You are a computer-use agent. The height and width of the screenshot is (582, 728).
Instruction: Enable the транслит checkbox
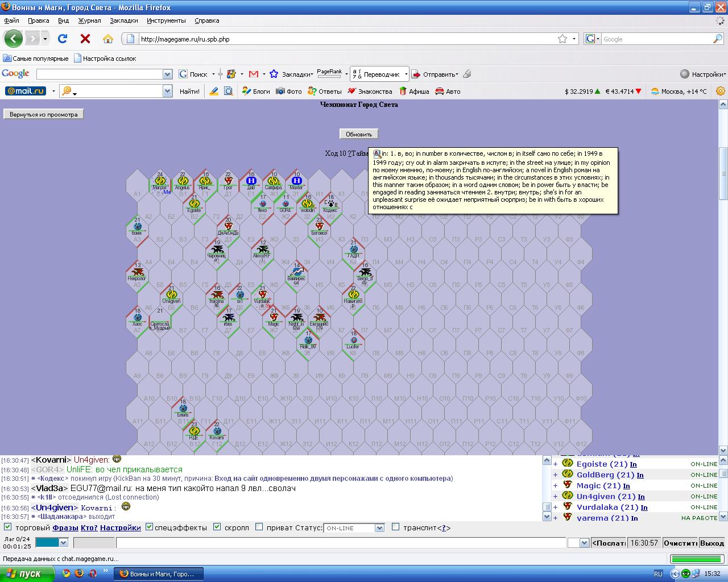pyautogui.click(x=396, y=527)
